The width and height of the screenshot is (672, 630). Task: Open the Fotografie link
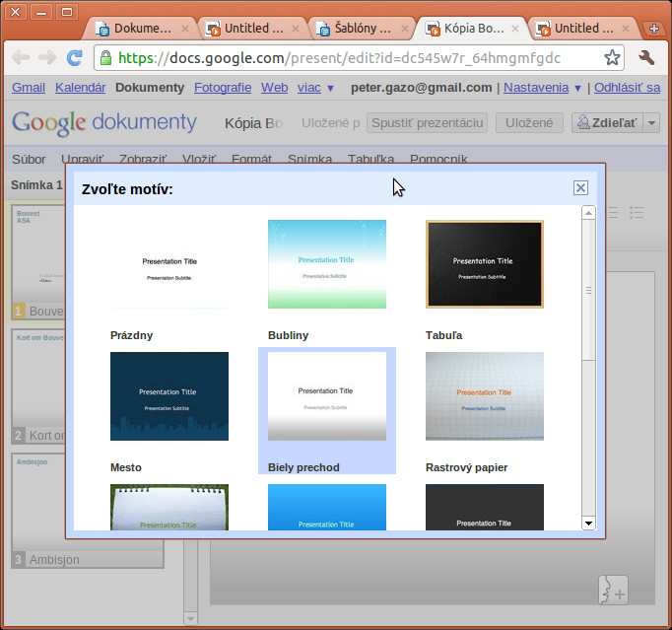point(223,88)
